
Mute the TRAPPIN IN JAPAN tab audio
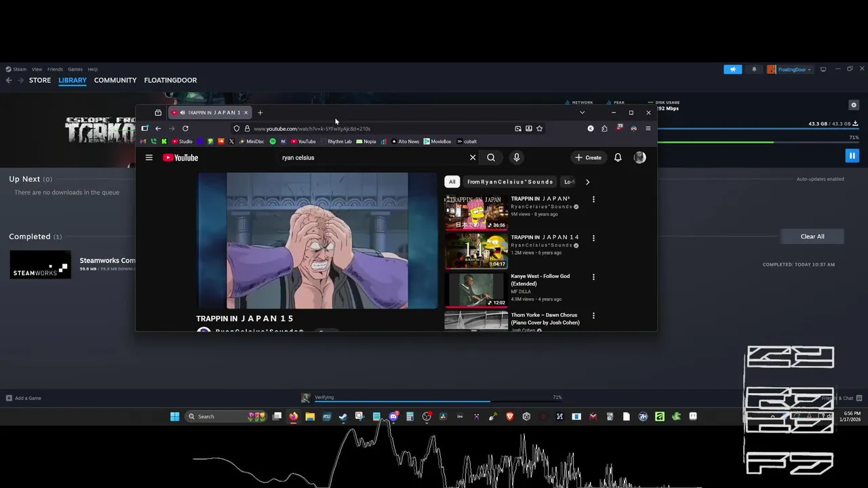tap(182, 113)
